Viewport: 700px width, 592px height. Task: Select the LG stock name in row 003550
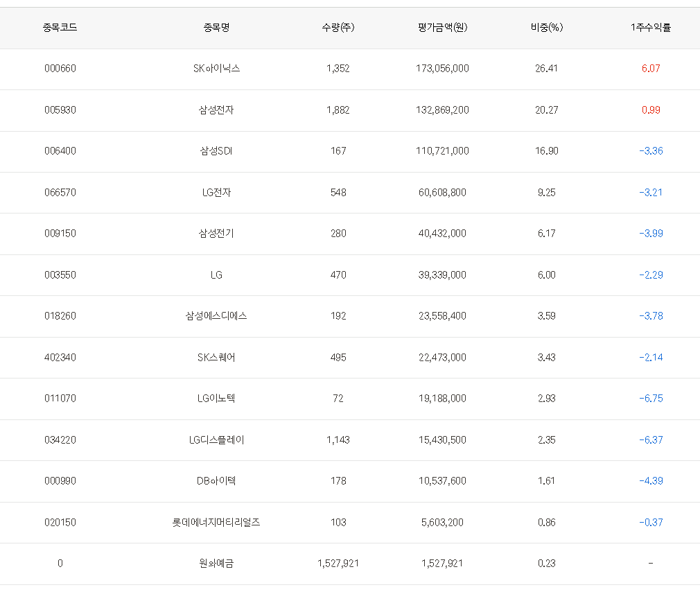click(216, 275)
